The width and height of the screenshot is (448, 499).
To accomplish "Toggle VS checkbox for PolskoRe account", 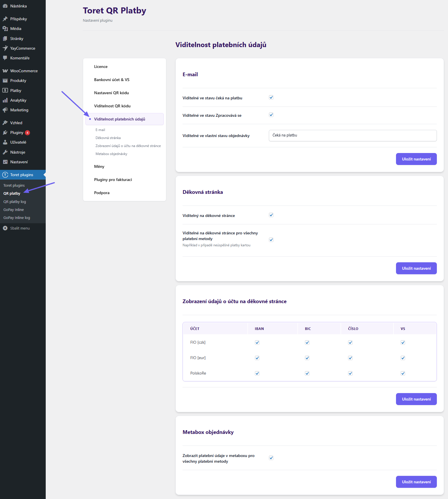I will click(x=403, y=373).
